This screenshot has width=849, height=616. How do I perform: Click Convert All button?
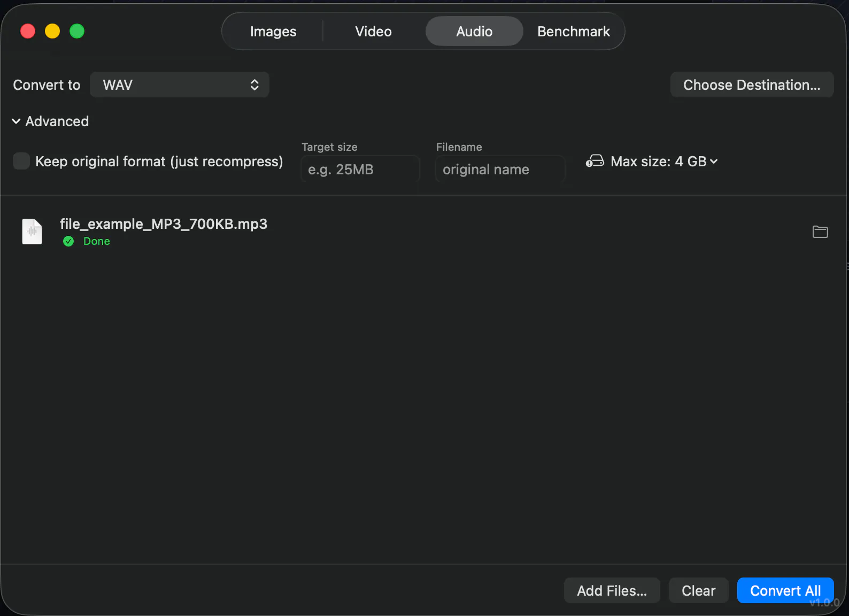(x=785, y=590)
